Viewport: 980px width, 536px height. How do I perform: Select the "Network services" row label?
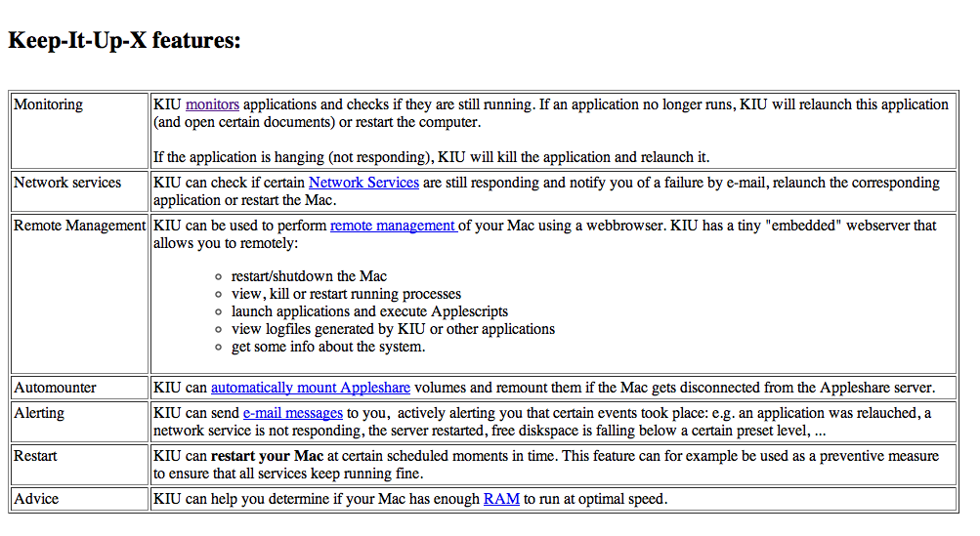67,183
